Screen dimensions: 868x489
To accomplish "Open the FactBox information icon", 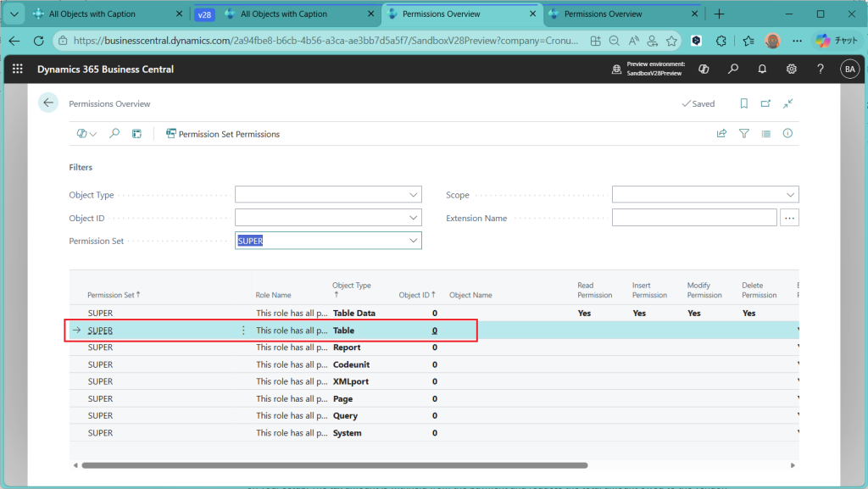I will (787, 134).
